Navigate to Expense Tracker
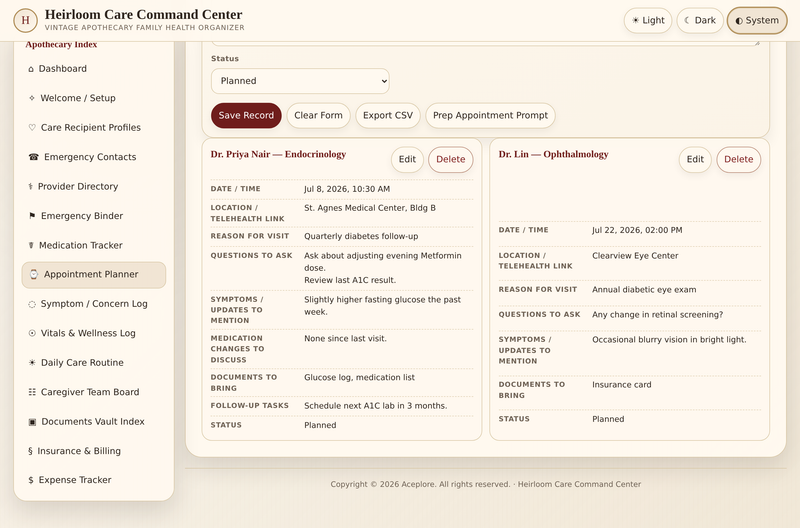The height and width of the screenshot is (528, 800). (94, 480)
